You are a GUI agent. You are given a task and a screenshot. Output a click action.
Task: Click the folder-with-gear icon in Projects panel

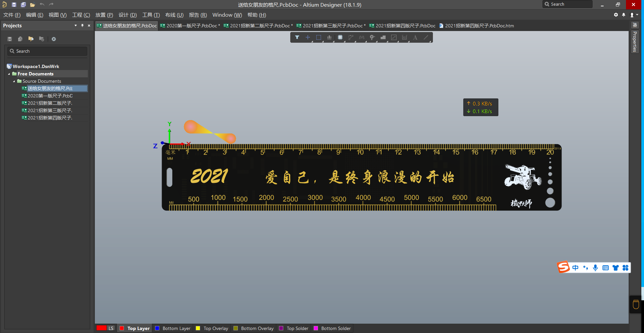(41, 39)
